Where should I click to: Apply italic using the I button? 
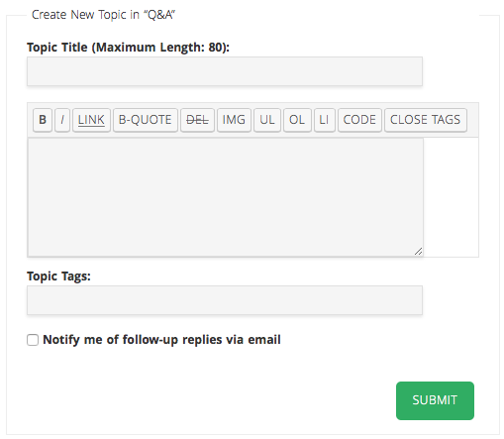(62, 120)
